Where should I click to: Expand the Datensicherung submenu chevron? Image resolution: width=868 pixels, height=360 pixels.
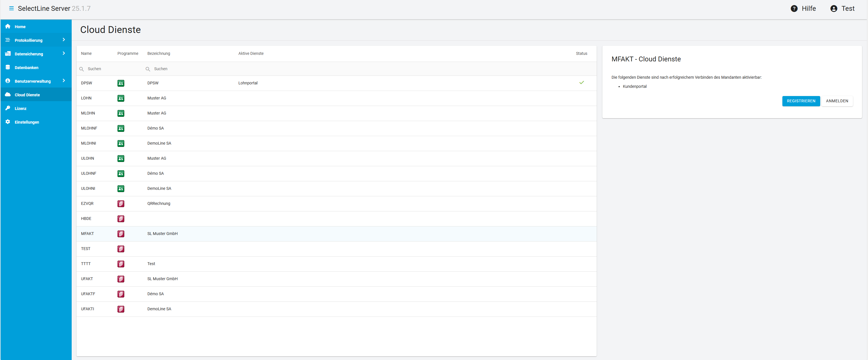coord(64,53)
